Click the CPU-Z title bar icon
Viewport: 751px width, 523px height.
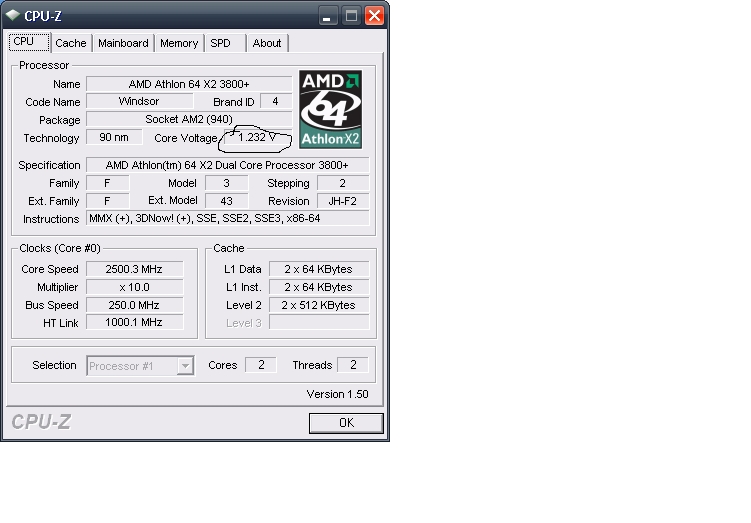(x=12, y=15)
